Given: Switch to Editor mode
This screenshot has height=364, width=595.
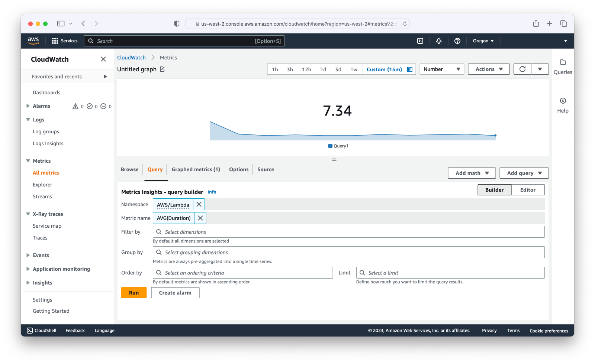Looking at the screenshot, I should coord(528,190).
